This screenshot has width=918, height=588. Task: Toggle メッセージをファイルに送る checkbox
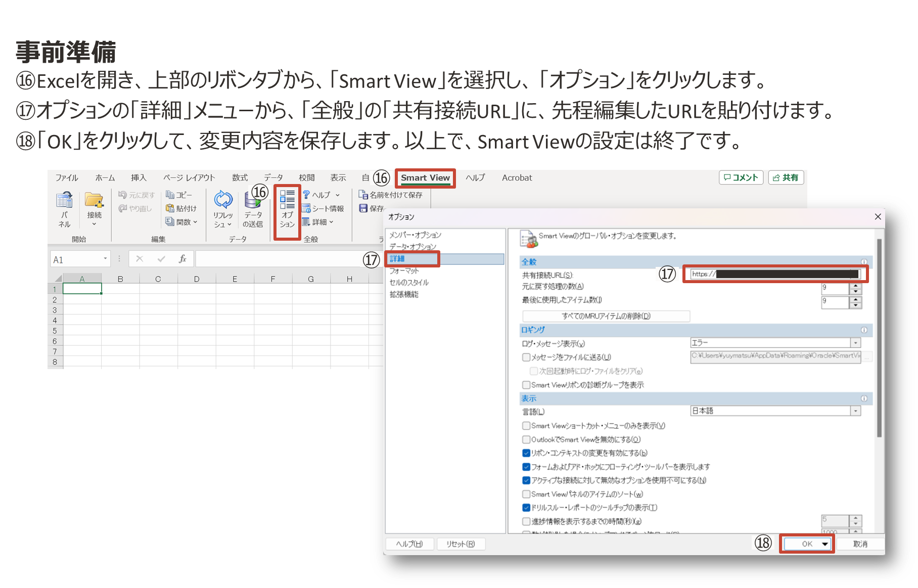pyautogui.click(x=526, y=357)
